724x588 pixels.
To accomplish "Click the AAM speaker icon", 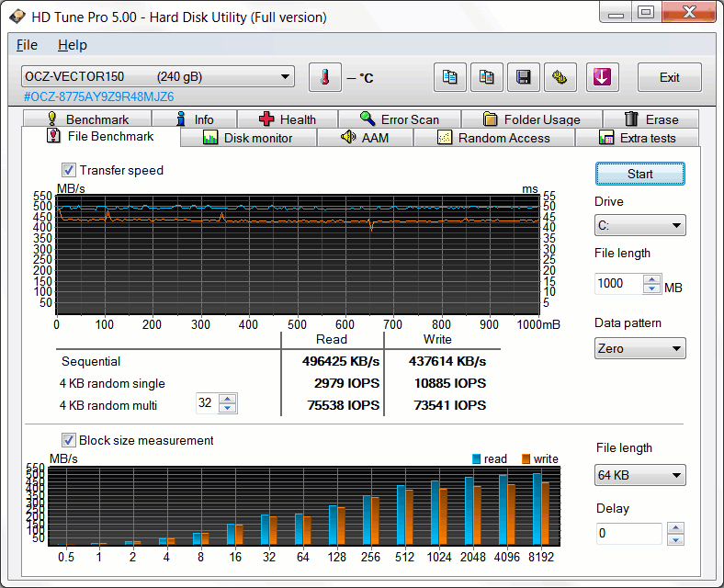I will 347,137.
